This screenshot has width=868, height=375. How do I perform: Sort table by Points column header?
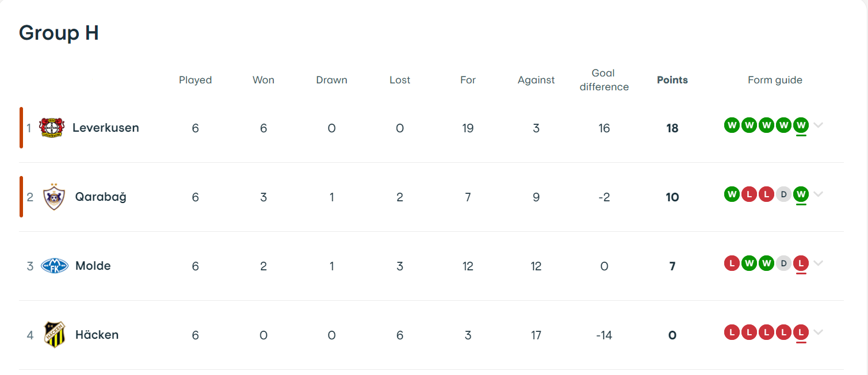coord(672,80)
